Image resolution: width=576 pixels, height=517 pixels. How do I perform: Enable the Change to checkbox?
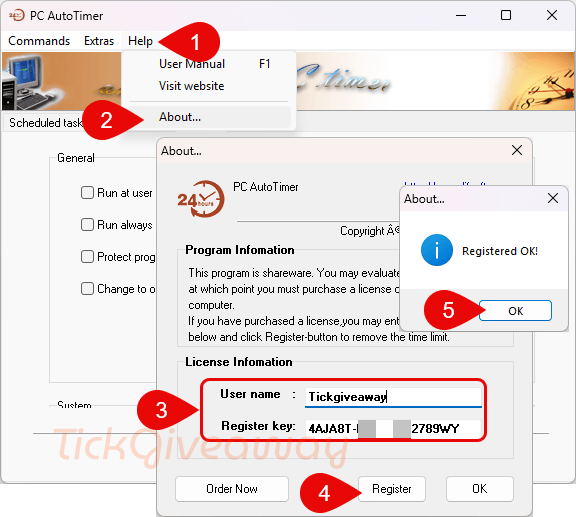coord(87,288)
